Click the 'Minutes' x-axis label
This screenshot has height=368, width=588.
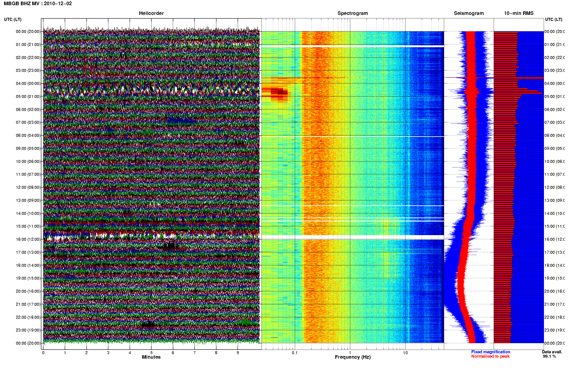coord(151,357)
